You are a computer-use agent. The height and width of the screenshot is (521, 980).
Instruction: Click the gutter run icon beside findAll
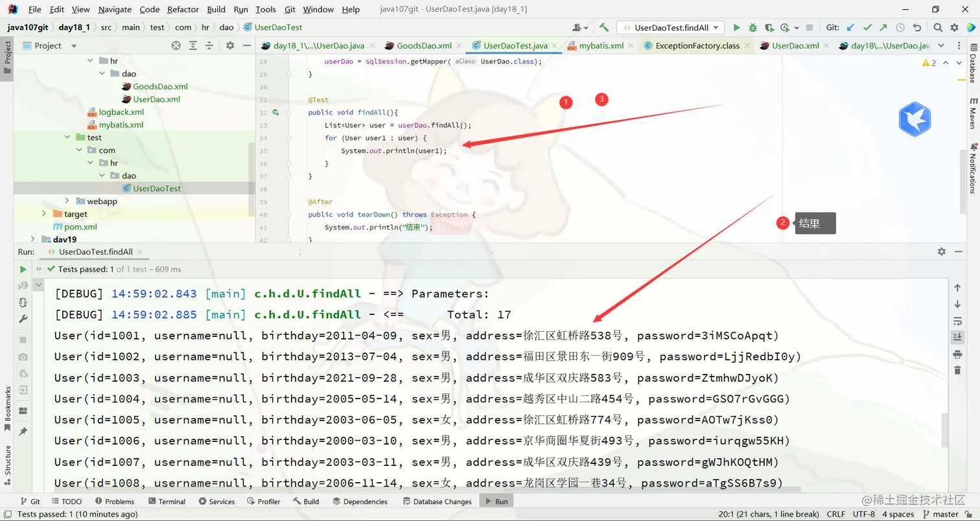[x=275, y=112]
